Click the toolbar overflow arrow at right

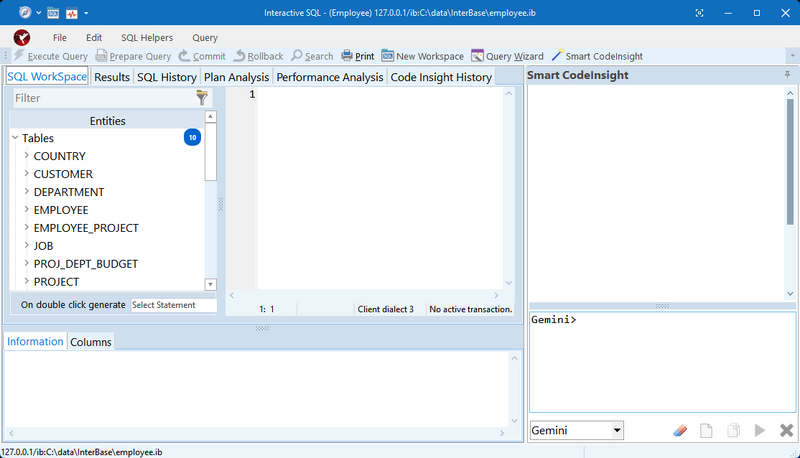[x=792, y=56]
